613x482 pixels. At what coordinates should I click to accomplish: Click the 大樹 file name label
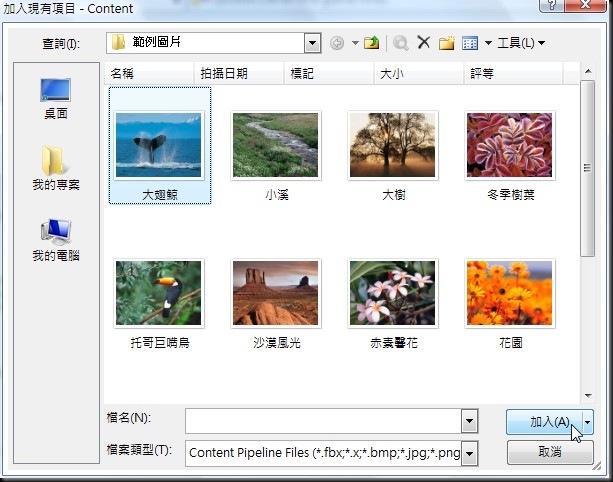(x=394, y=195)
